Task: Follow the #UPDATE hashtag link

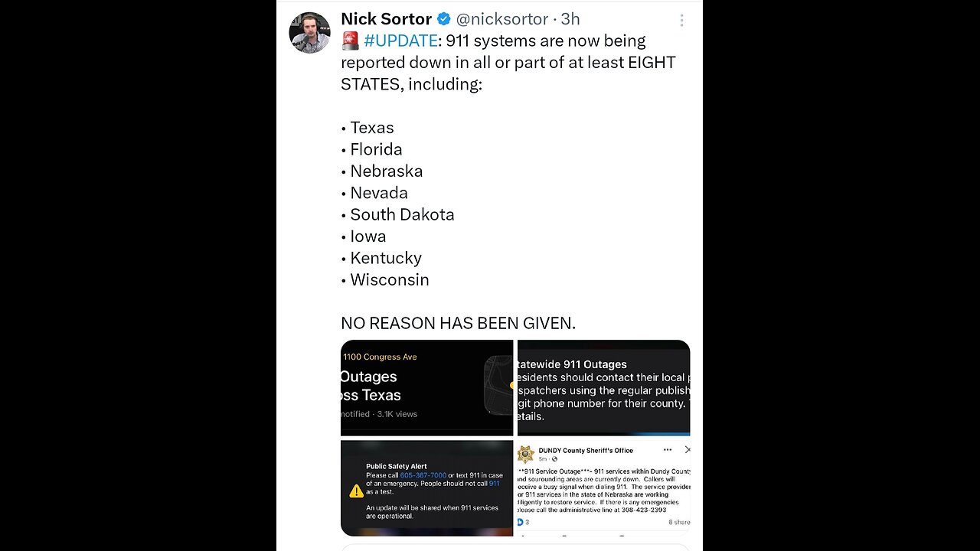Action: [400, 41]
